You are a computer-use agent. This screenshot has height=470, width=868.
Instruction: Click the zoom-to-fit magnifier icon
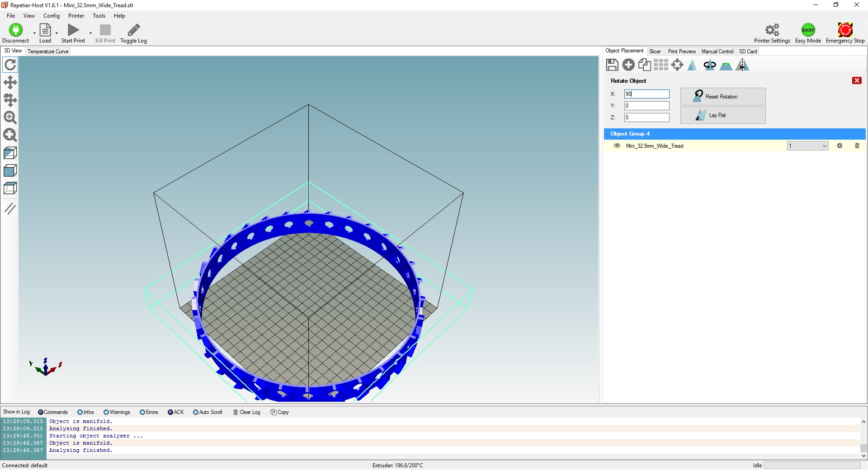pyautogui.click(x=10, y=135)
